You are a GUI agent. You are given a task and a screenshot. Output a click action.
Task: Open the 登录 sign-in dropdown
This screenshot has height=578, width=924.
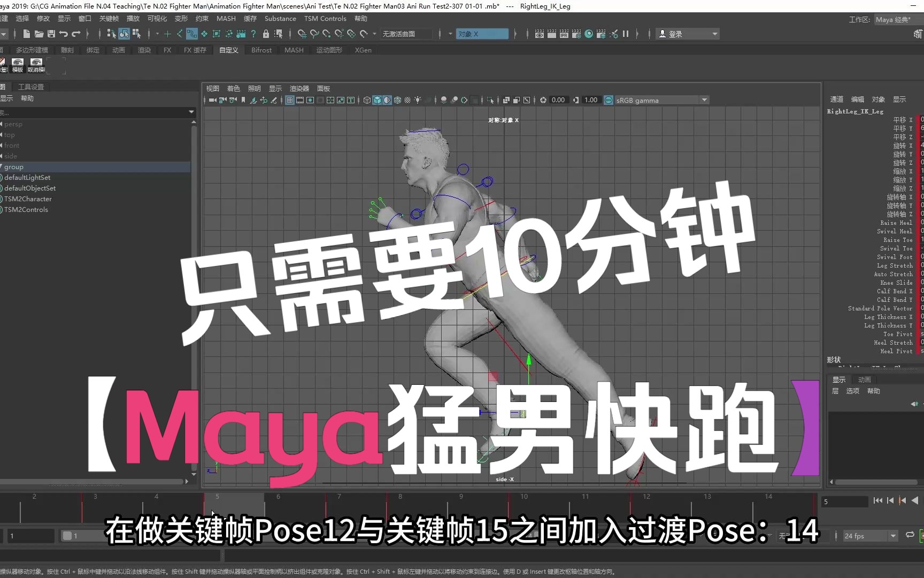(688, 34)
